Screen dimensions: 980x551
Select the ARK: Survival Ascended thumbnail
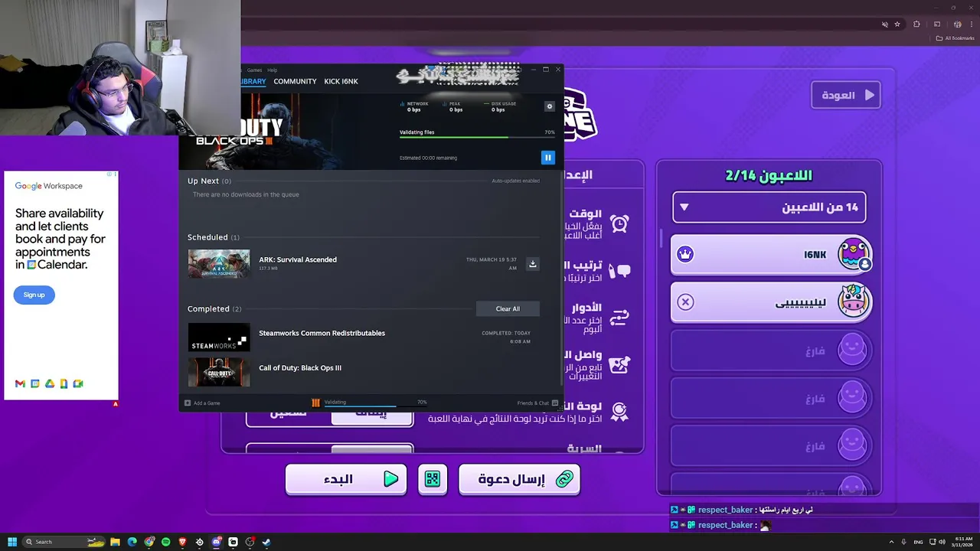pyautogui.click(x=219, y=264)
